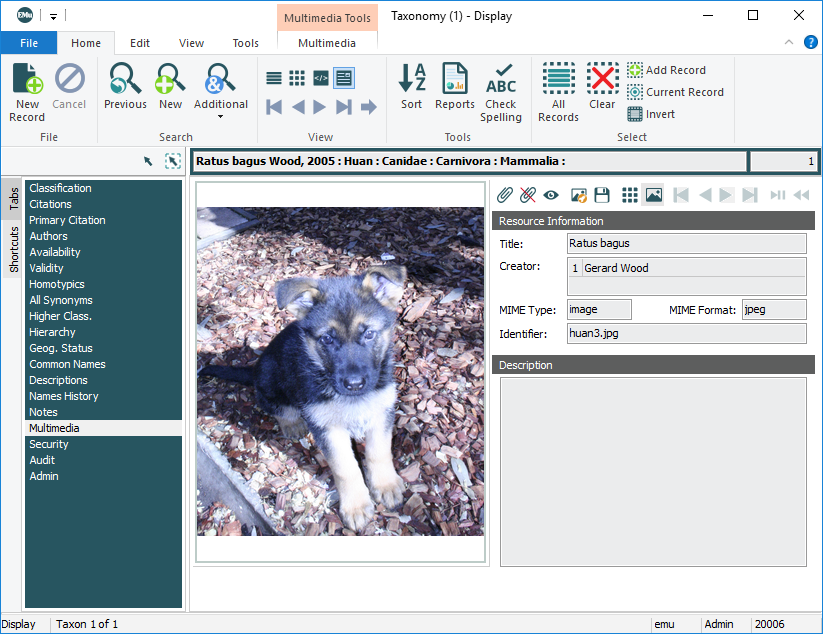Select Classification in the tabs list
The width and height of the screenshot is (823, 634).
pos(60,188)
